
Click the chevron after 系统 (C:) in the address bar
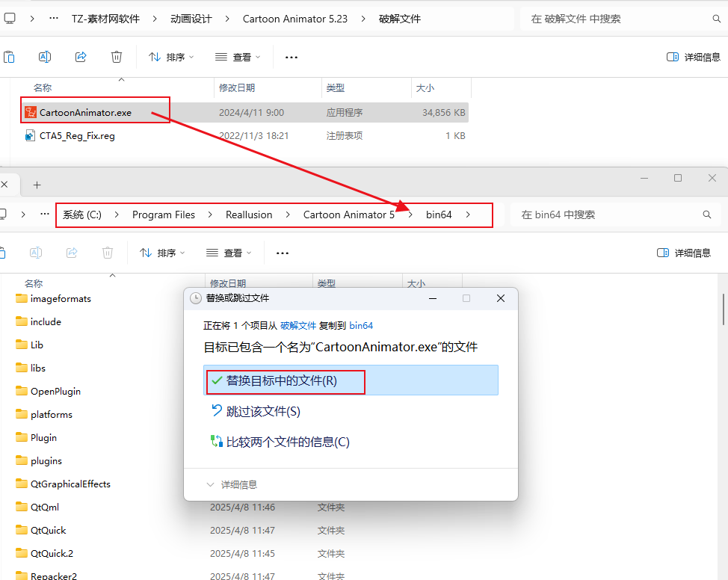(x=117, y=215)
